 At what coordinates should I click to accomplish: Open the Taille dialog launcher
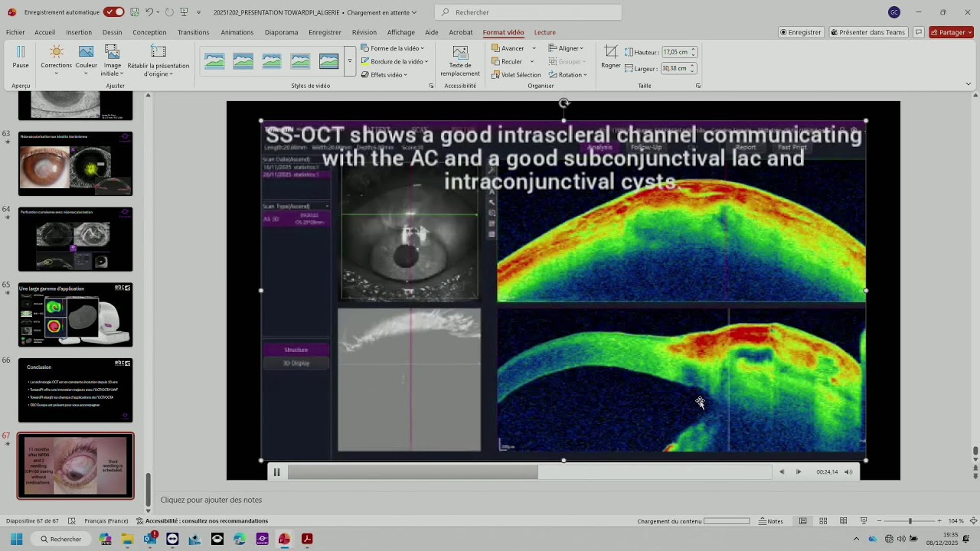coord(698,86)
